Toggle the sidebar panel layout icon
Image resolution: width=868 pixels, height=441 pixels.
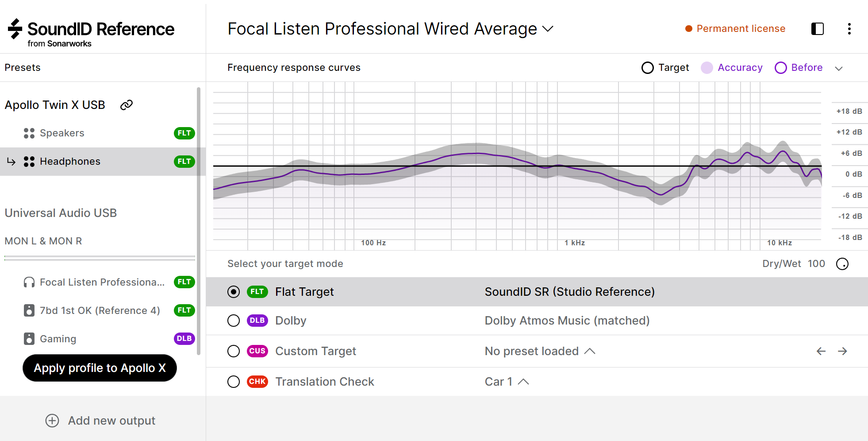[x=818, y=29]
